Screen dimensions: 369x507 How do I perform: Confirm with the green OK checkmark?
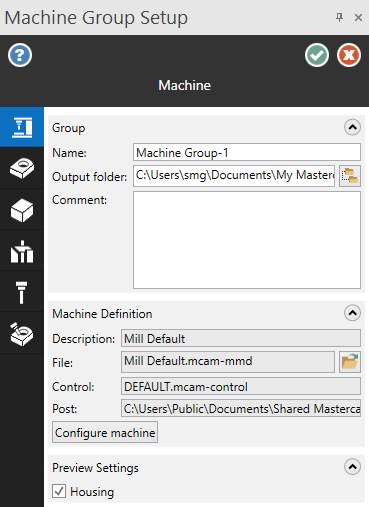pos(317,55)
